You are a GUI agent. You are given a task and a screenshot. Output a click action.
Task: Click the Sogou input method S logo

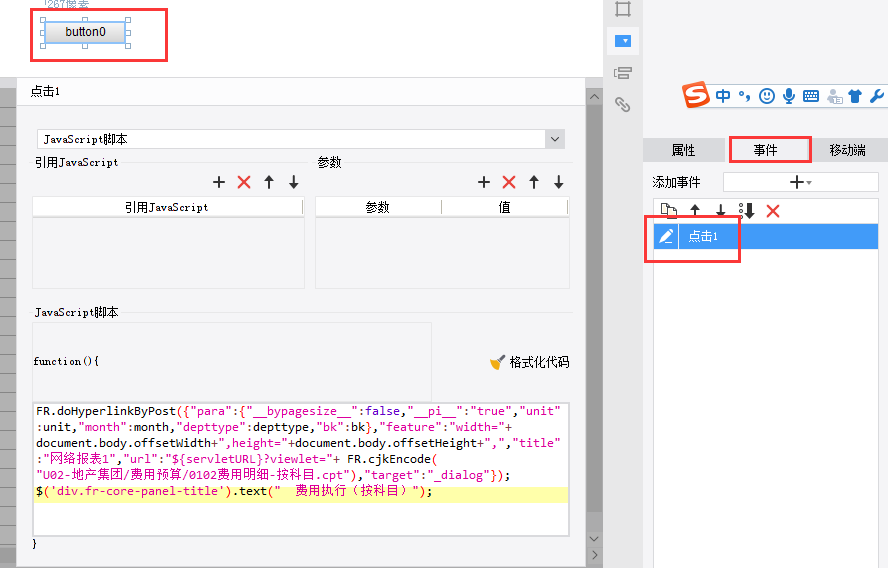tap(696, 96)
